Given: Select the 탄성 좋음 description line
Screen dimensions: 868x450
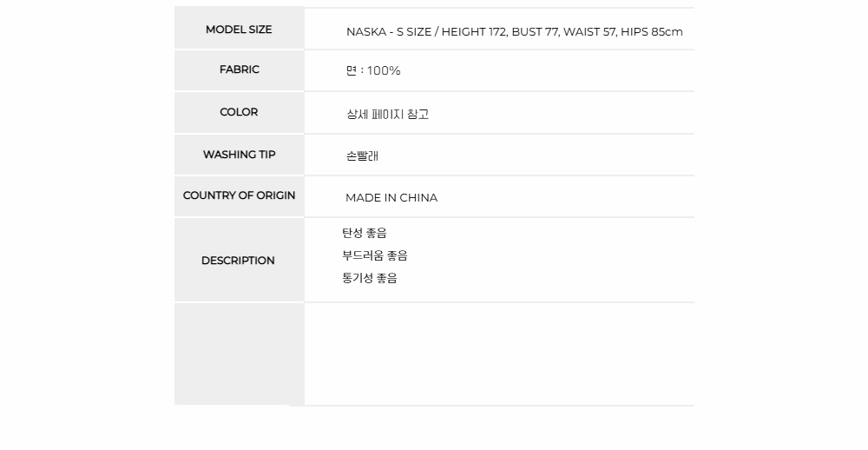Looking at the screenshot, I should tap(365, 233).
